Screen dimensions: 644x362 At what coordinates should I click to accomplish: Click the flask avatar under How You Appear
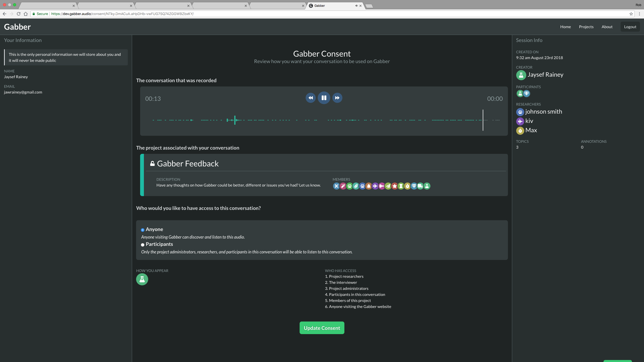(142, 279)
